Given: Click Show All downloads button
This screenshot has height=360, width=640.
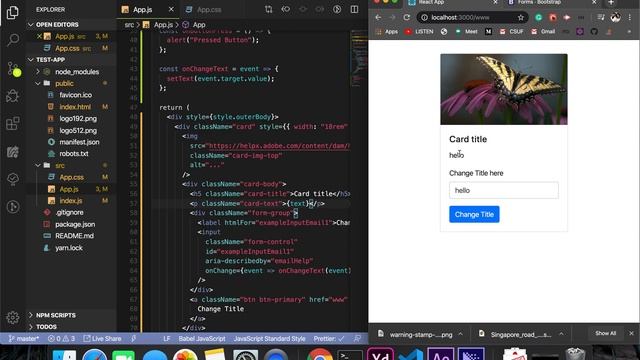Looking at the screenshot, I should click(605, 333).
